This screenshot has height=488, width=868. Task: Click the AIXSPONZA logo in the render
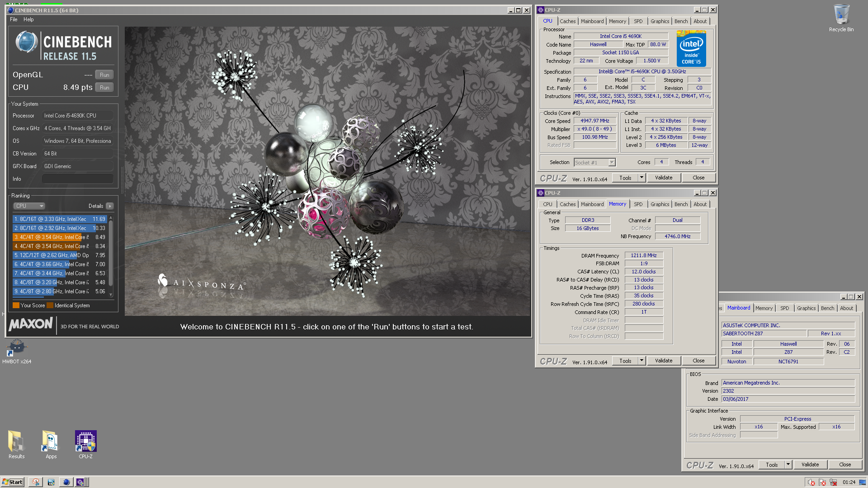pyautogui.click(x=201, y=283)
